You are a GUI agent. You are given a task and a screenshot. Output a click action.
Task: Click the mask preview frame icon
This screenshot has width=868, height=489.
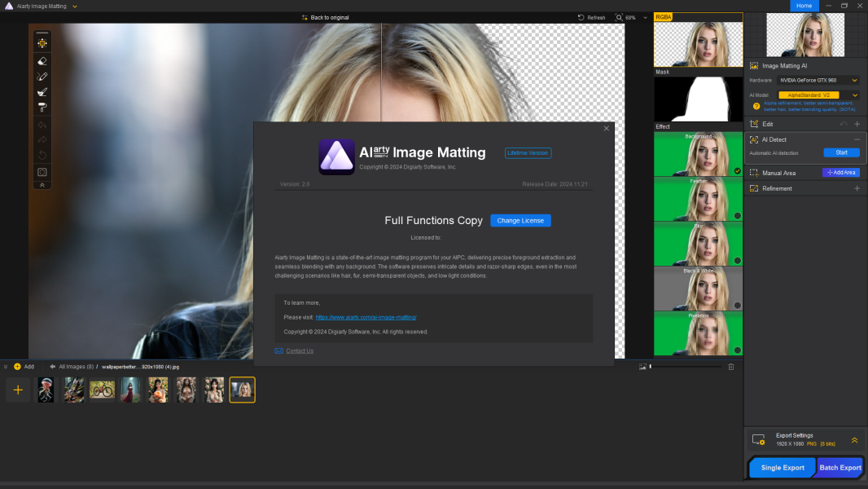[x=42, y=172]
